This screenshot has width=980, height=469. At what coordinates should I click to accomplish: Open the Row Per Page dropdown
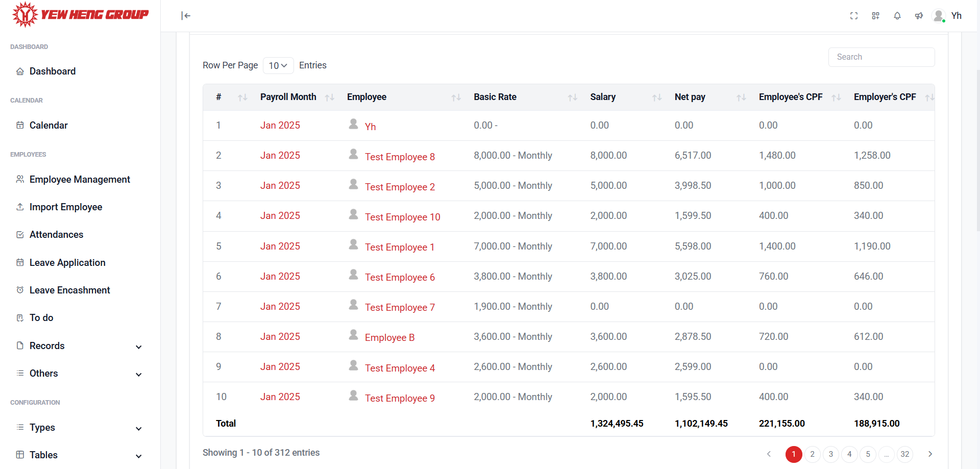click(278, 65)
